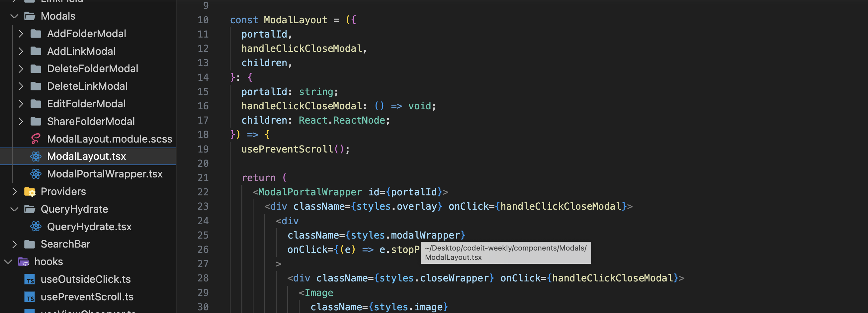Click the AddLinkModal folder icon
Image resolution: width=868 pixels, height=313 pixels.
[36, 51]
